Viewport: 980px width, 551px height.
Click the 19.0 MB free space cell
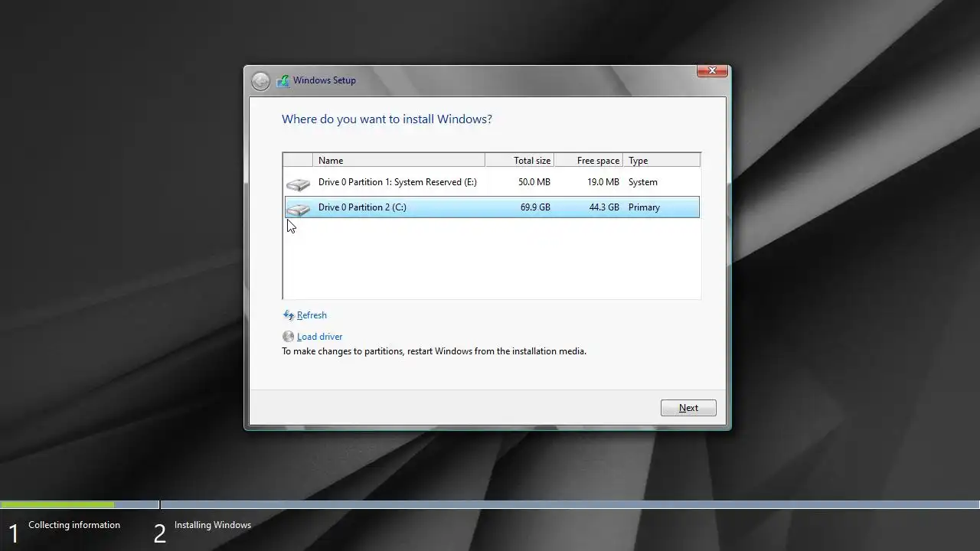click(x=603, y=182)
